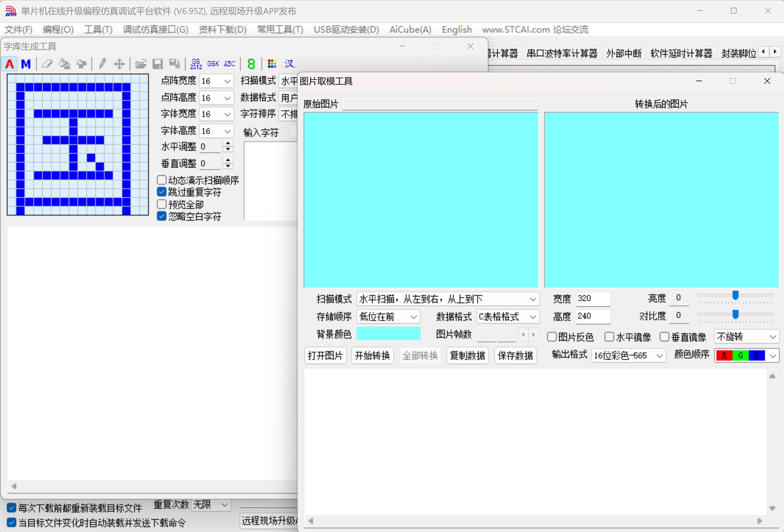Open the 点阵高度 dropdown
The width and height of the screenshot is (784, 532).
(216, 98)
